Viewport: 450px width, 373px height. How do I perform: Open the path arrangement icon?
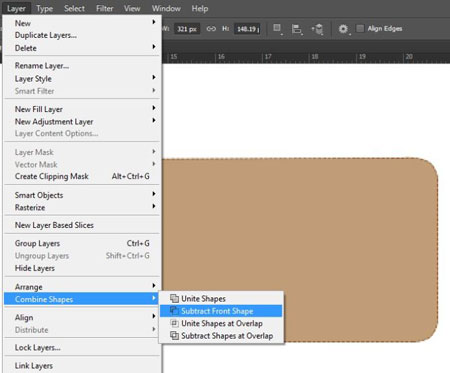[x=317, y=29]
